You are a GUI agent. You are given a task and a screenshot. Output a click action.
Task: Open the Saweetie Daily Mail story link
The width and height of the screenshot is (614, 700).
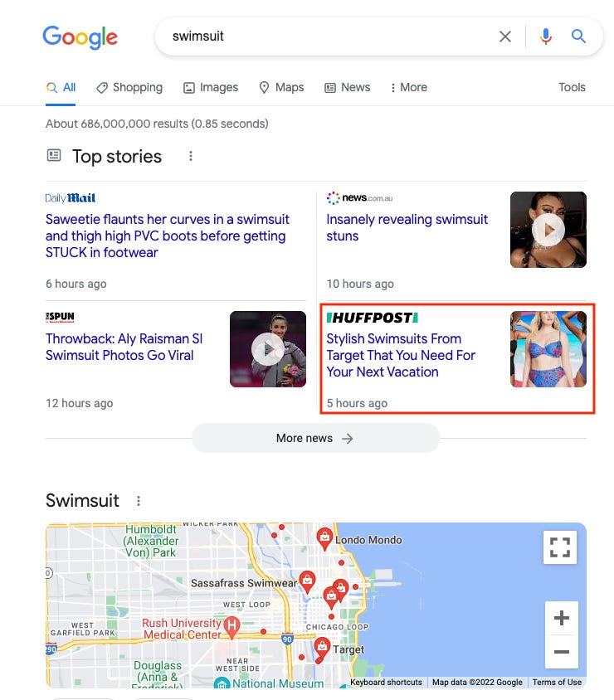click(x=168, y=236)
